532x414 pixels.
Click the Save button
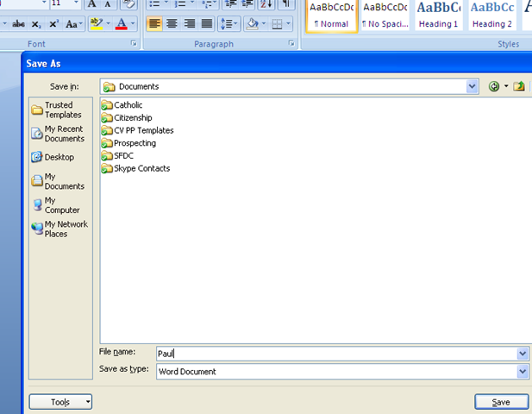tap(501, 402)
